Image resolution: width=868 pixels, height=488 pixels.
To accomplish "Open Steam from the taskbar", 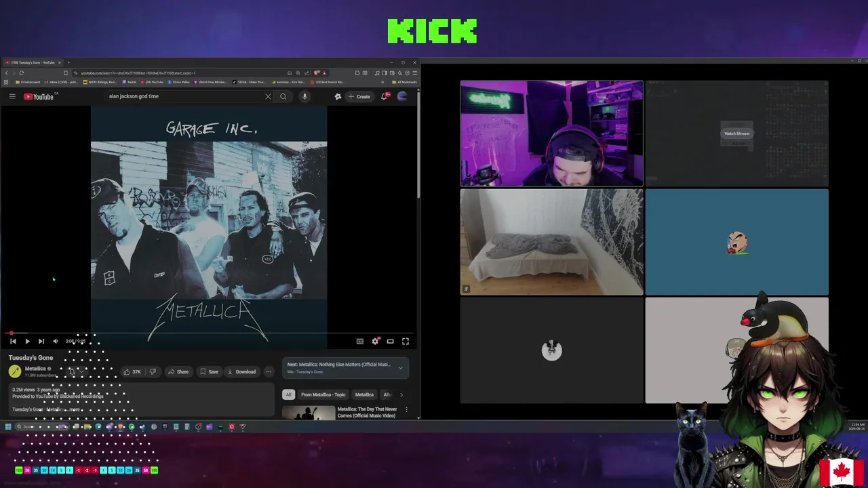I will pos(143,427).
